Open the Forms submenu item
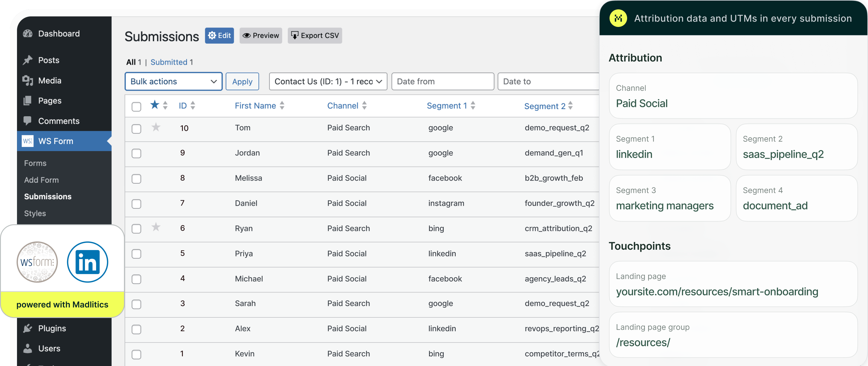This screenshot has width=868, height=366. pos(35,163)
